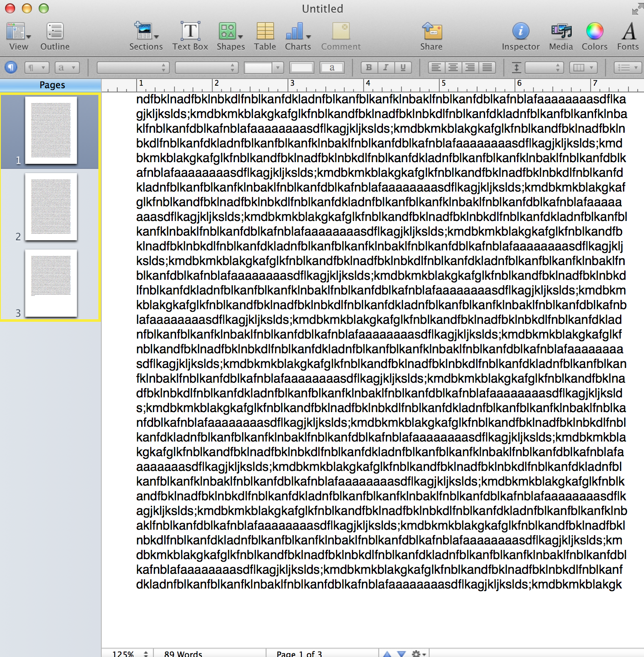Click the fullscreen arrows icon
644x657 pixels.
tap(638, 8)
